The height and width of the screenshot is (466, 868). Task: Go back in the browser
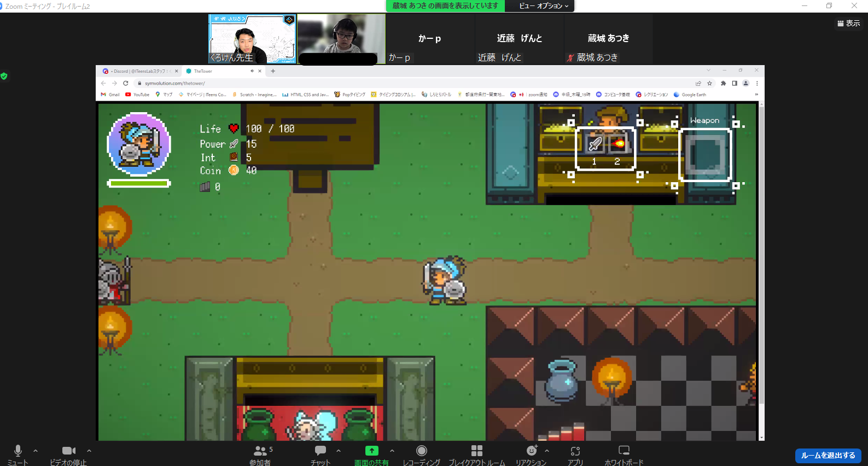tap(103, 83)
